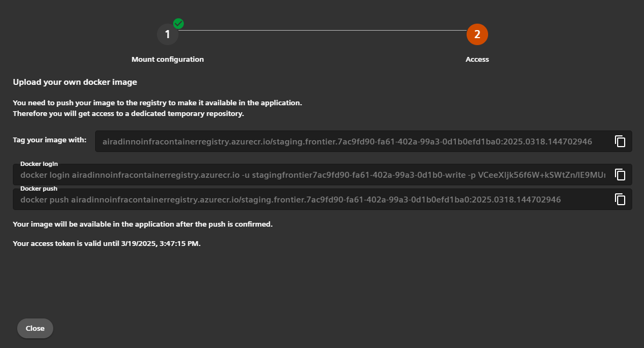The image size is (644, 348).
Task: Click the green checkmark on step 1
Action: click(x=178, y=24)
